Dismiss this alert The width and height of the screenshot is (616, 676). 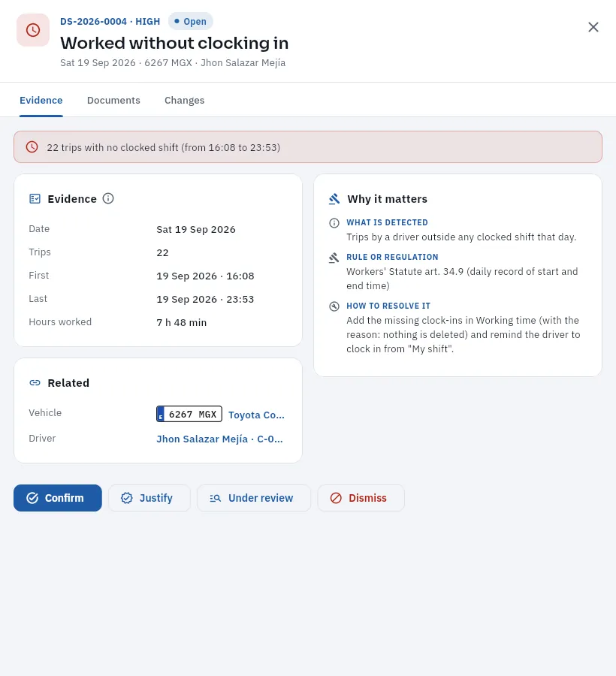[361, 498]
